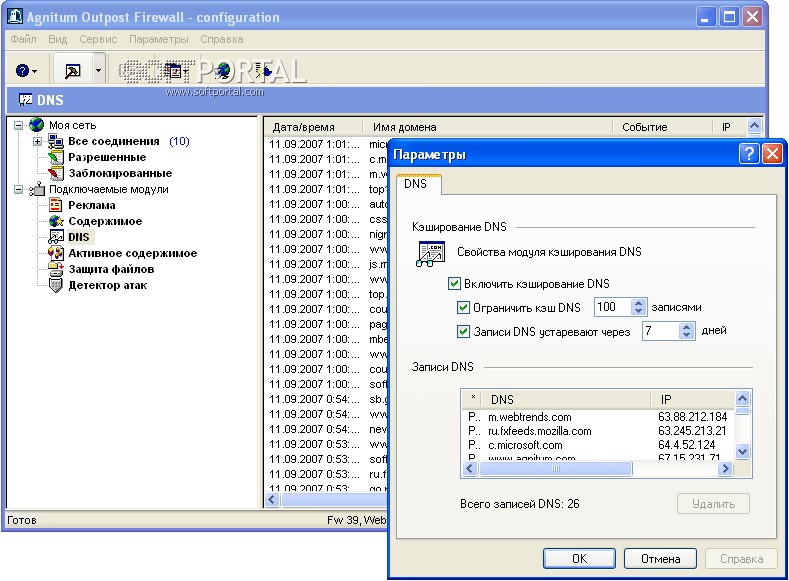This screenshot has height=581, width=789.
Task: Collapse the Моя сеть tree node
Action: [x=19, y=125]
